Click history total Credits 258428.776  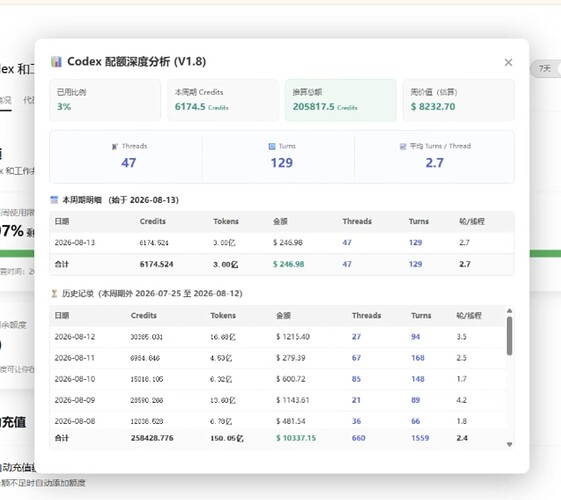[152, 438]
